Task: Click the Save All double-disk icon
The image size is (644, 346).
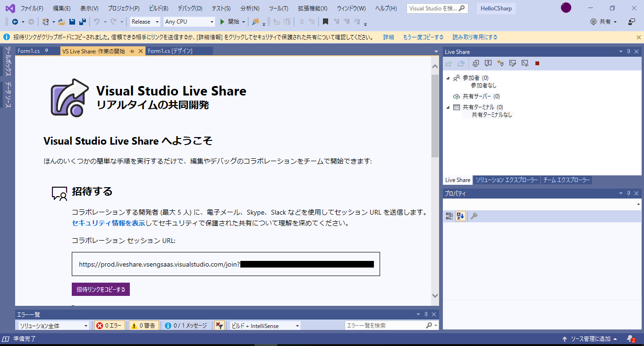Action: click(83, 22)
